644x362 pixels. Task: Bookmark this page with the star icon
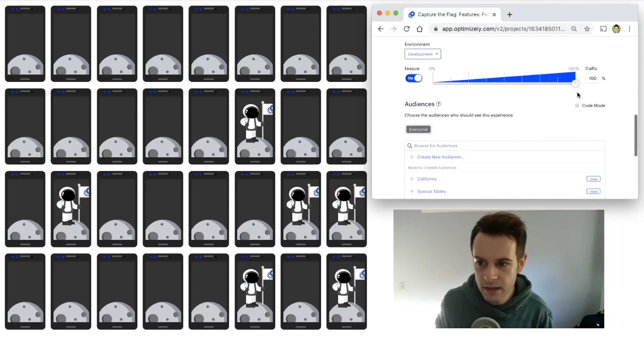point(587,29)
